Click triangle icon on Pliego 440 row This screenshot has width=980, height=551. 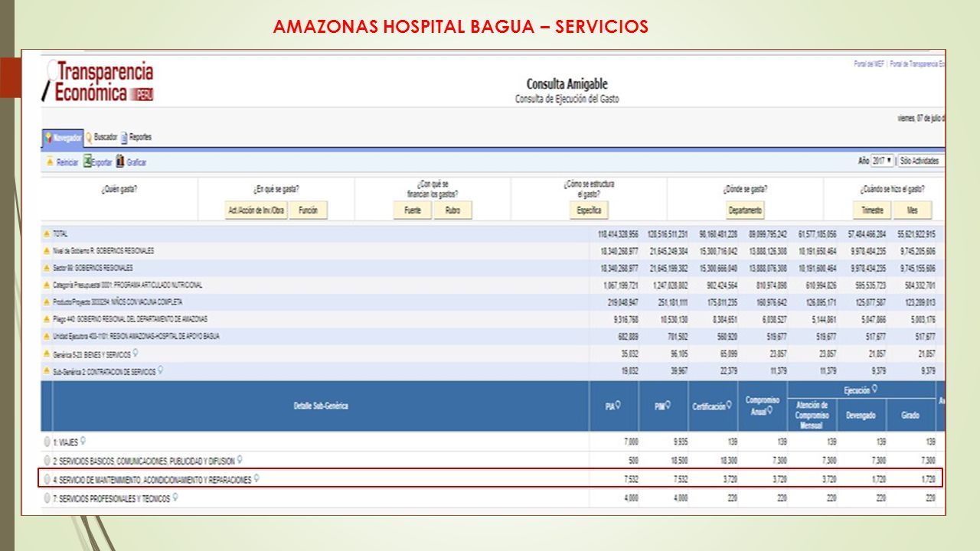pos(47,319)
